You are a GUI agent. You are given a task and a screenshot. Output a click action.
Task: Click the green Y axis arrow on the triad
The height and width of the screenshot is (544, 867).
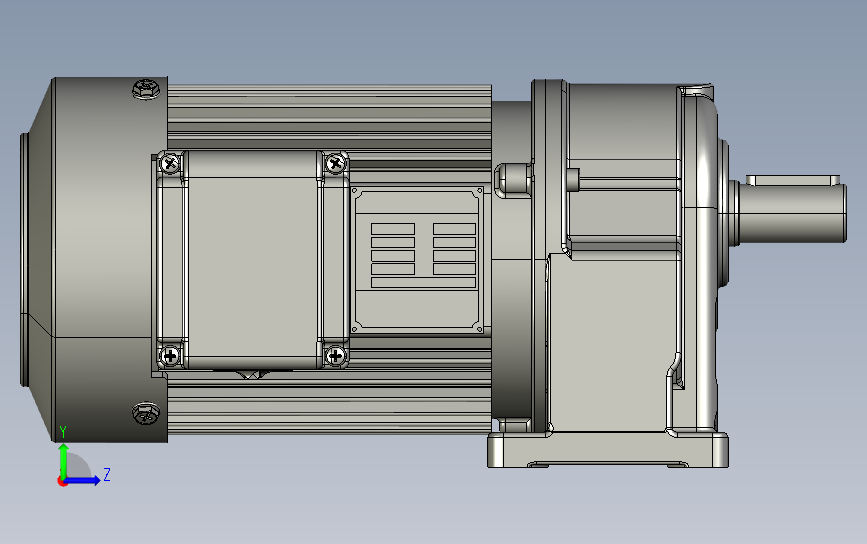point(64,460)
